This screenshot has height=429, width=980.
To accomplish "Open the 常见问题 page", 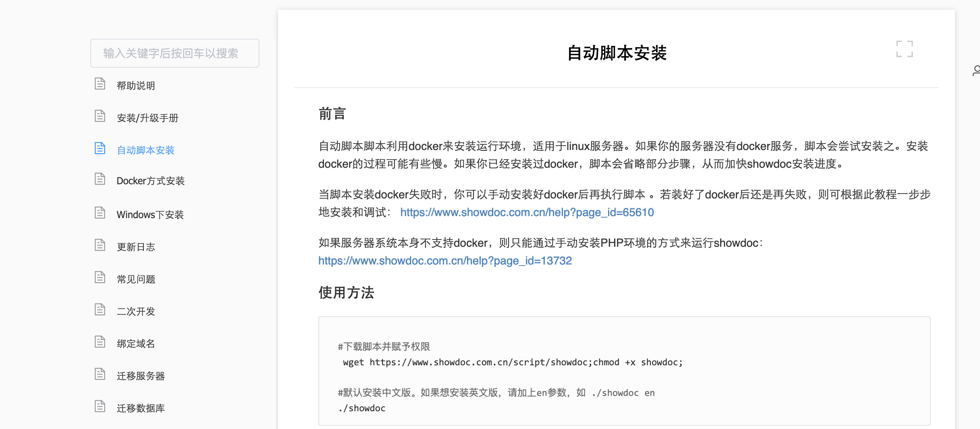I will point(136,279).
